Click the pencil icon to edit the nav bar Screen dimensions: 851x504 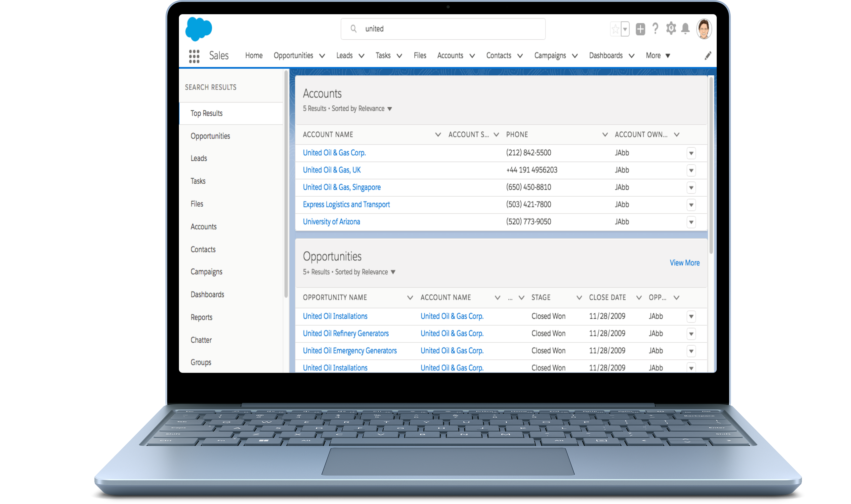pos(708,56)
